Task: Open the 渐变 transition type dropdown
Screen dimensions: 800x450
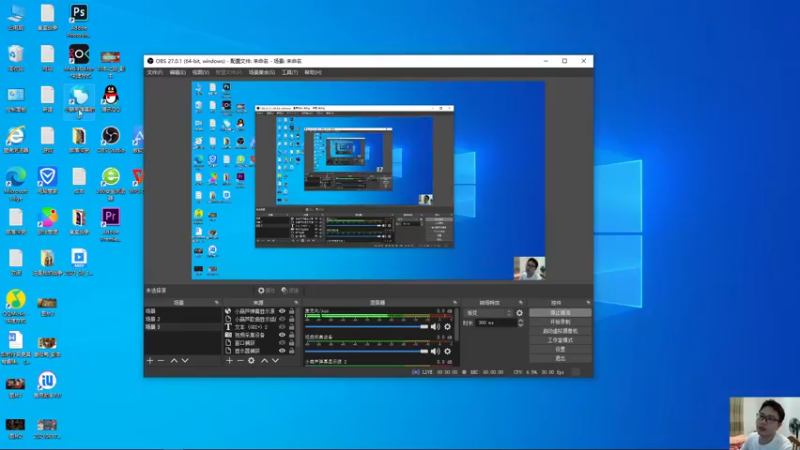Action: pos(488,313)
